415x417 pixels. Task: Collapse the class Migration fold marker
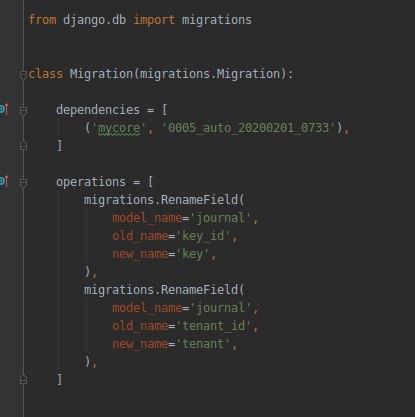pos(23,75)
